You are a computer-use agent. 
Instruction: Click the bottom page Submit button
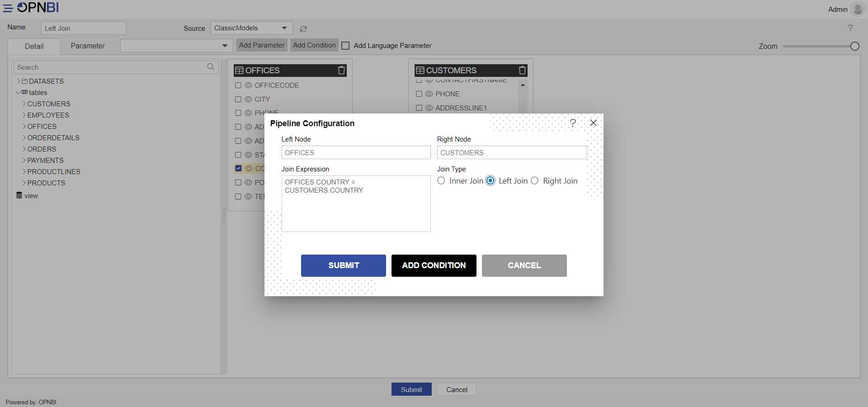click(x=411, y=389)
